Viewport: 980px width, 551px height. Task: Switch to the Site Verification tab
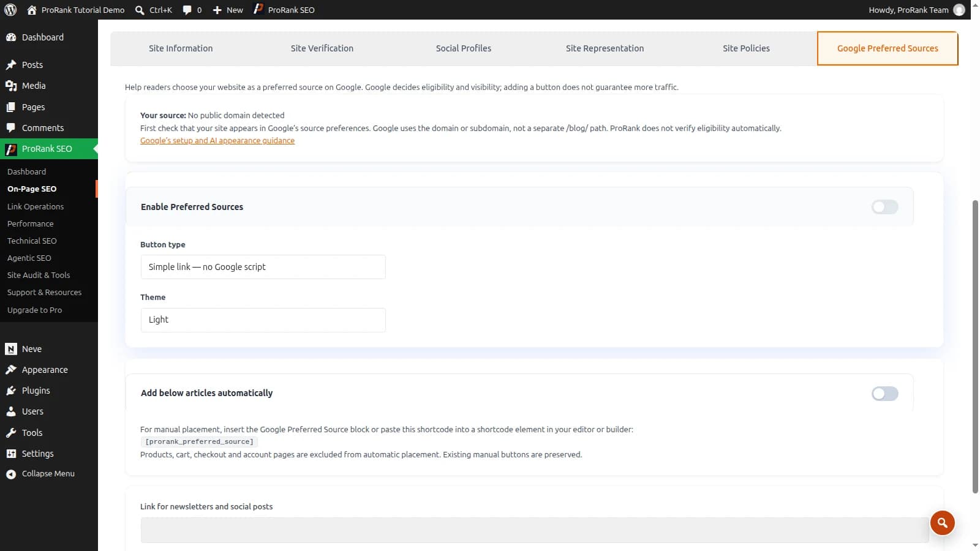pos(322,48)
